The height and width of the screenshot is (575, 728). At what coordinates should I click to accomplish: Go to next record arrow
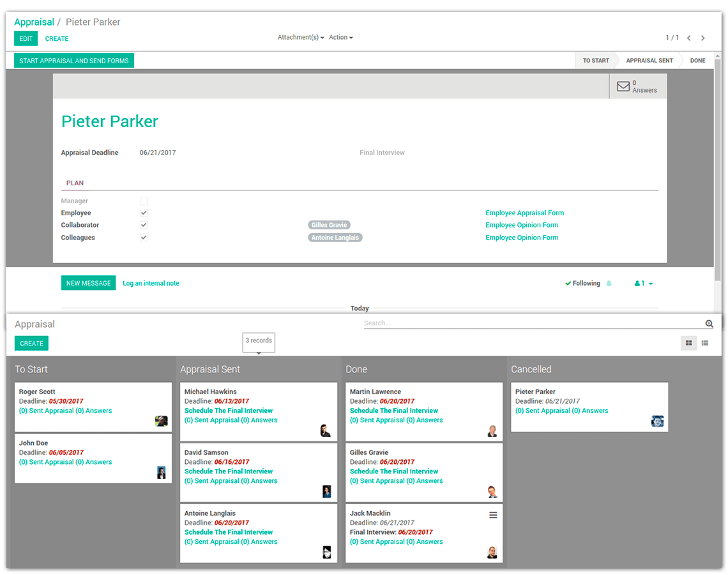(703, 38)
